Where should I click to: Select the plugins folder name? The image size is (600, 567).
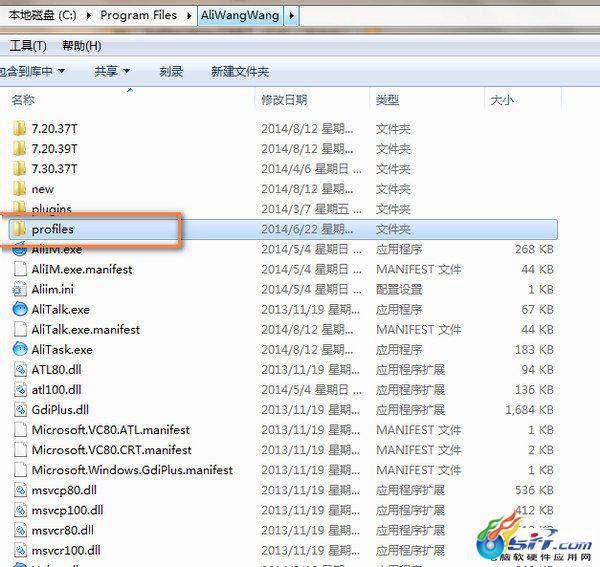[52, 209]
